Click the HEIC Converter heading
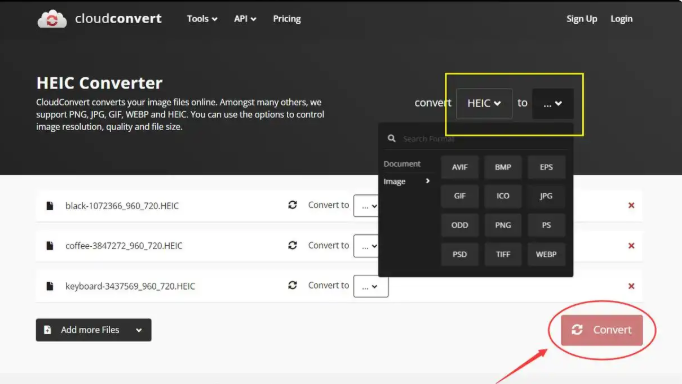This screenshot has width=682, height=384. pyautogui.click(x=99, y=83)
